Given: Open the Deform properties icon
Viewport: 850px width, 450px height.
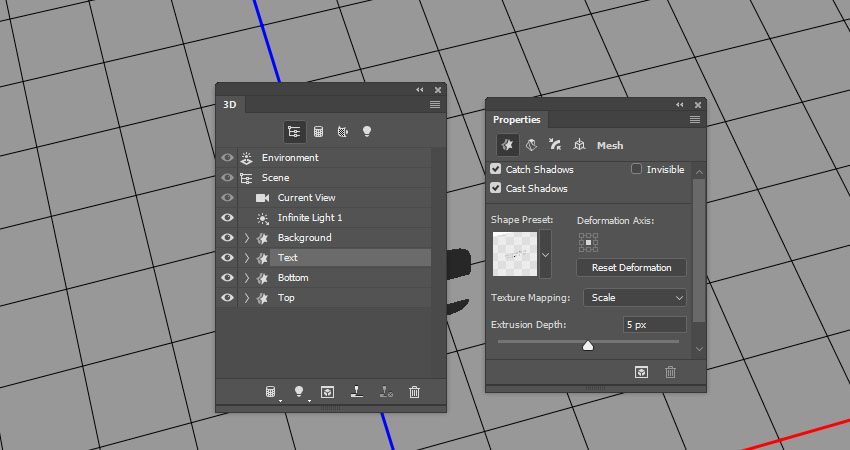Looking at the screenshot, I should [531, 145].
